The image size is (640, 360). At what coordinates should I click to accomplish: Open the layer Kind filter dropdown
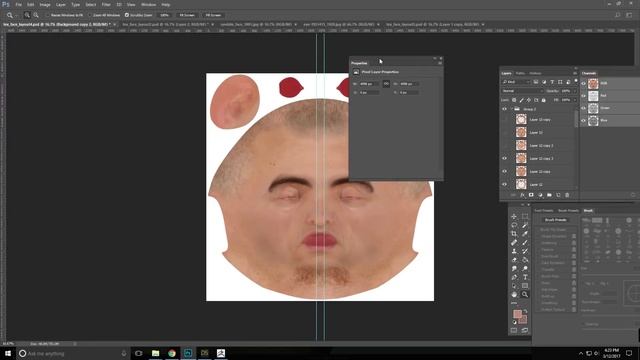(516, 82)
